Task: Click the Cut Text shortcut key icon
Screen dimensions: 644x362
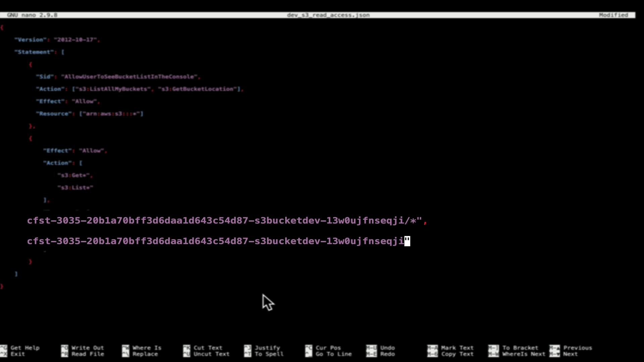Action: tap(186, 348)
